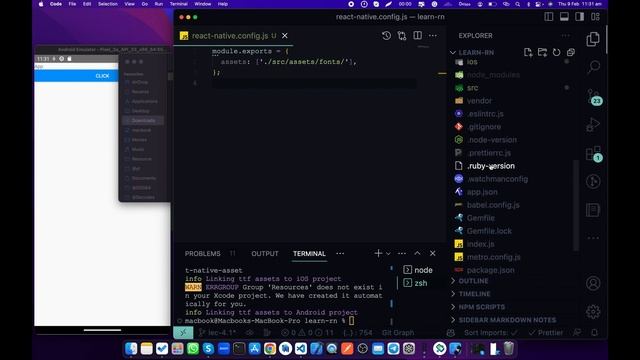The height and width of the screenshot is (360, 640).
Task: Create a new folder in LEARN-RN
Action: [542, 52]
